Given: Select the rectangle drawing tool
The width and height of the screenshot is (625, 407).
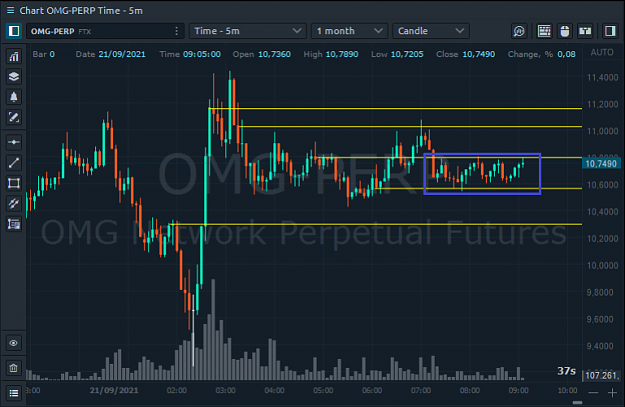Looking at the screenshot, I should point(14,183).
